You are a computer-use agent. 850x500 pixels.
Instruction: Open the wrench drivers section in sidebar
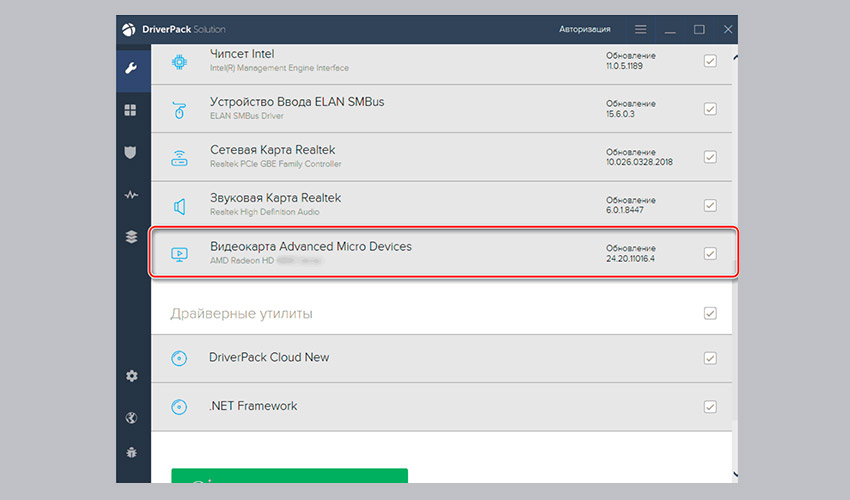[131, 68]
